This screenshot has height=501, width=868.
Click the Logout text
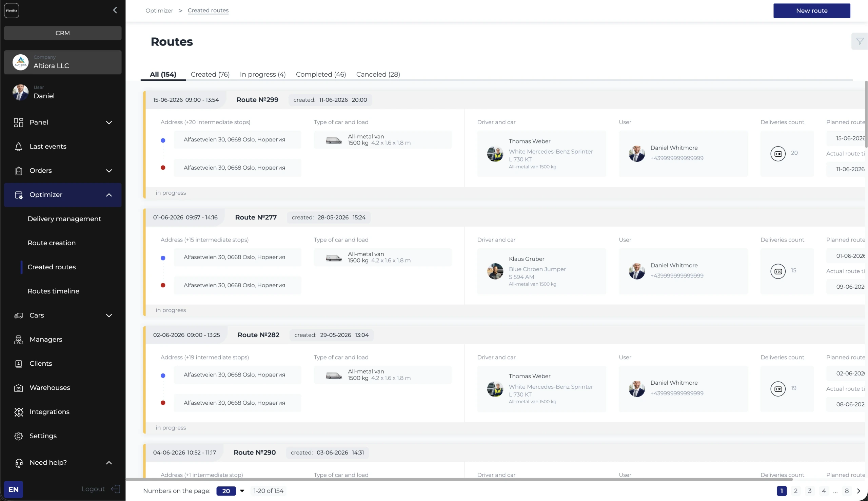93,489
